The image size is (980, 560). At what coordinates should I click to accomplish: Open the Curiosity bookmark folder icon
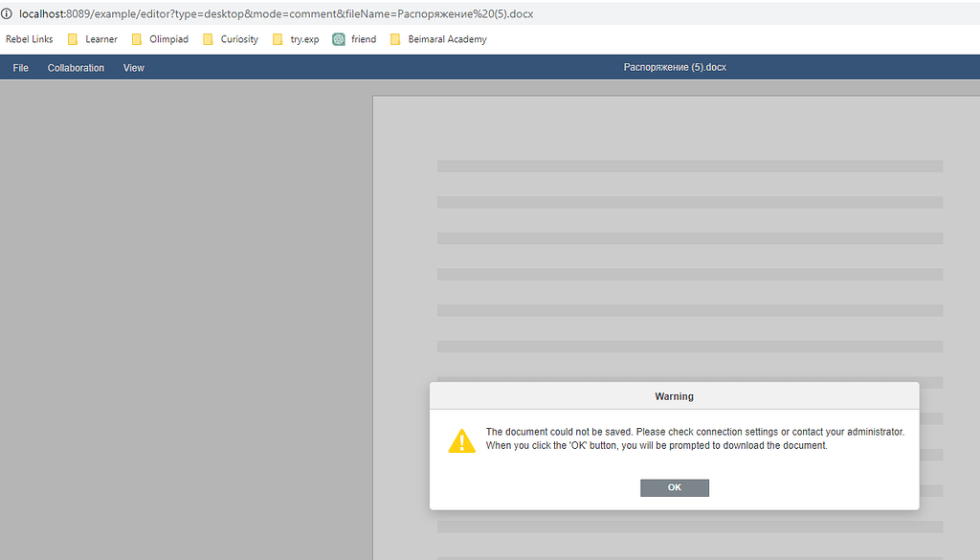tap(208, 39)
